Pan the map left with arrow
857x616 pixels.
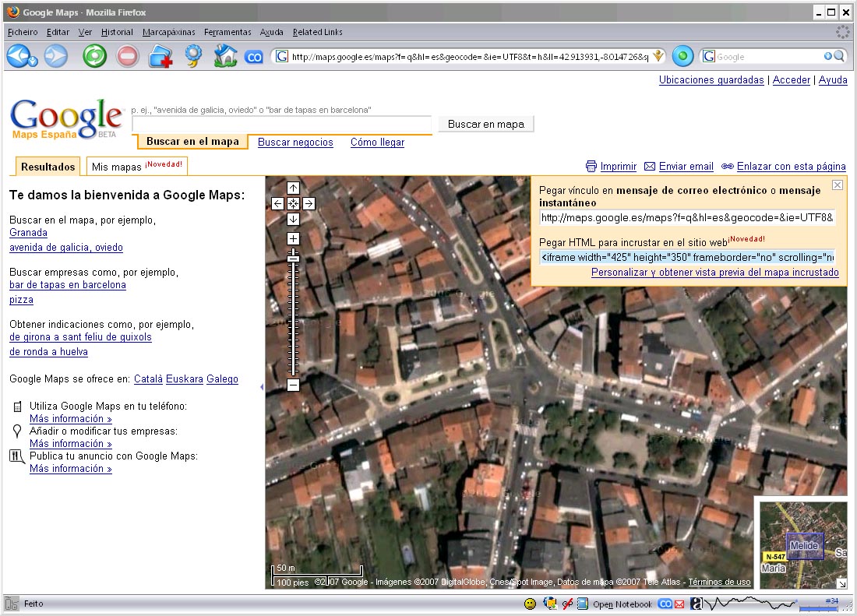277,204
